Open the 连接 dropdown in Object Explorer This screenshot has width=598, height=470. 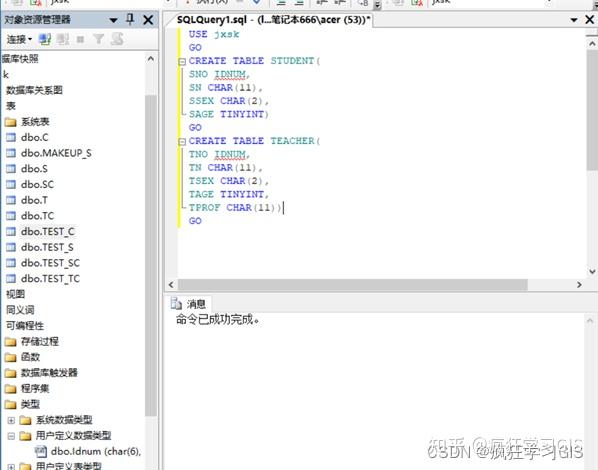[x=19, y=39]
